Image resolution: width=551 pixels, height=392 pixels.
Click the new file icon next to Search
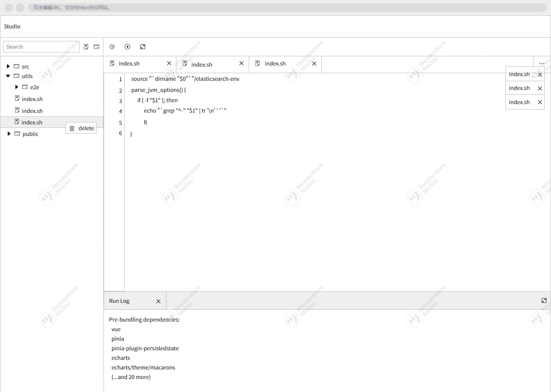tap(86, 46)
